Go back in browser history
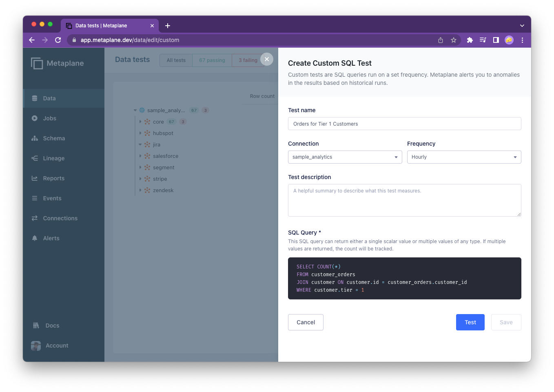 click(x=32, y=40)
